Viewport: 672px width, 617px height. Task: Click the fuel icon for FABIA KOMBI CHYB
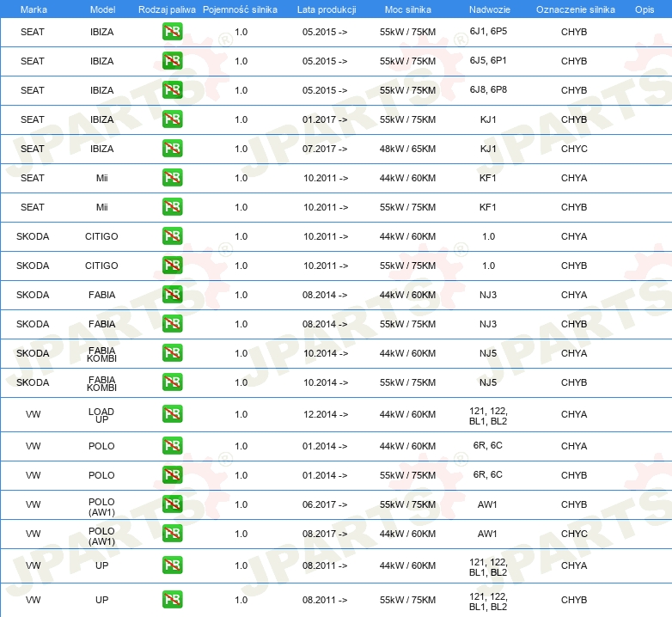172,382
